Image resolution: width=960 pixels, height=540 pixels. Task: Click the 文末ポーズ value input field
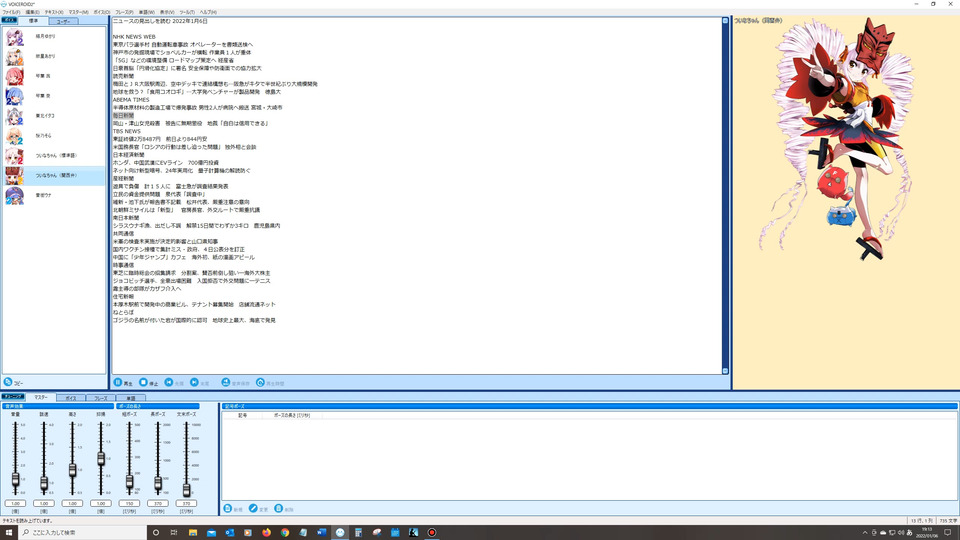coord(187,503)
